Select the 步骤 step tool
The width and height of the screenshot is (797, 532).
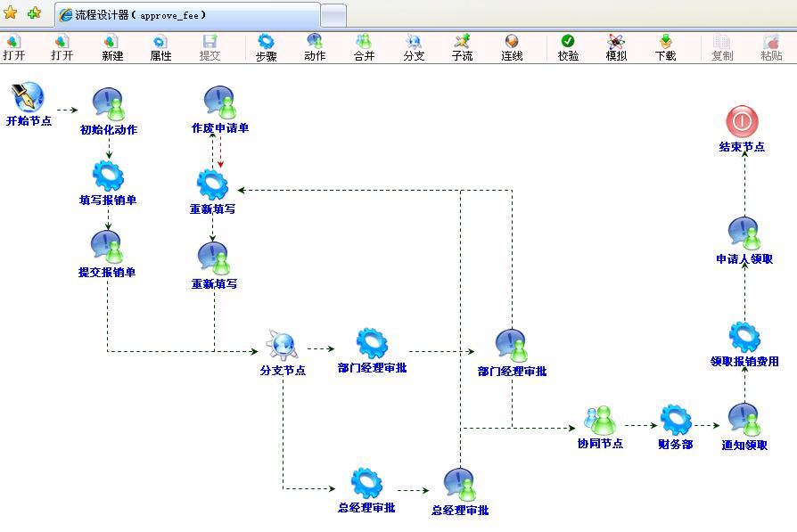click(266, 47)
